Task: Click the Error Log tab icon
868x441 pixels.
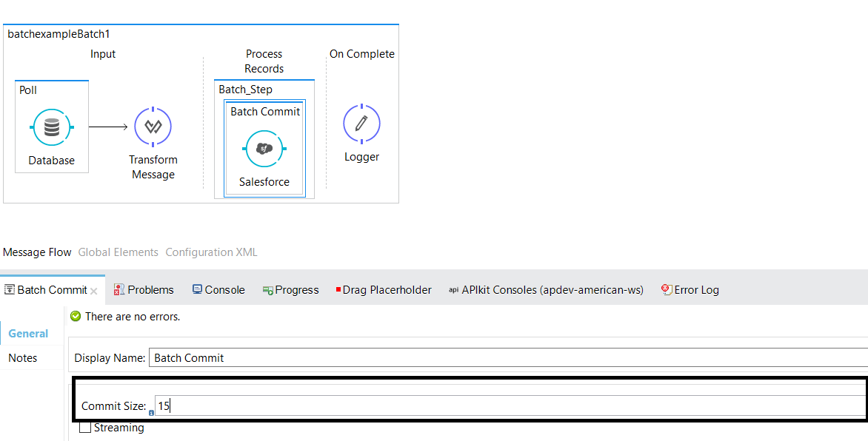Action: tap(667, 289)
